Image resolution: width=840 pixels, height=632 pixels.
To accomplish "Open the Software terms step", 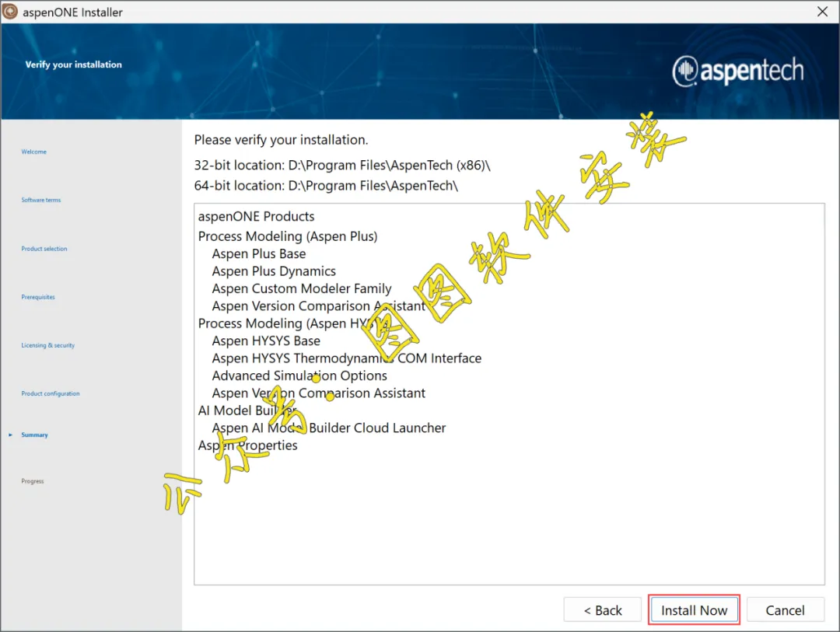I will [x=41, y=201].
